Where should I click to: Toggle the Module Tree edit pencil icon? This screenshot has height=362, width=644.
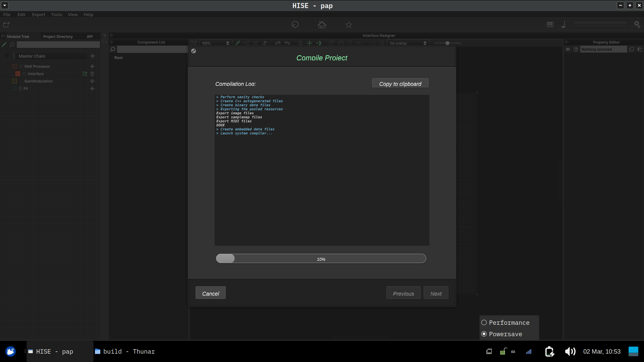coord(4,45)
